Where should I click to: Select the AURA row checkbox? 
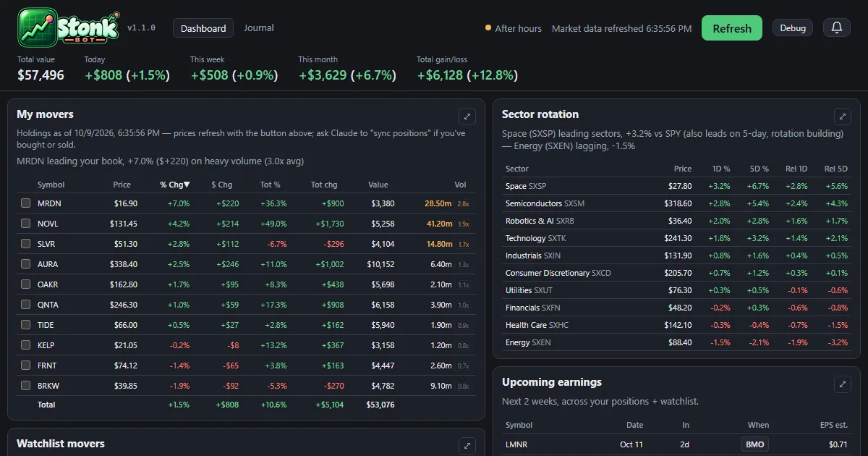coord(26,264)
